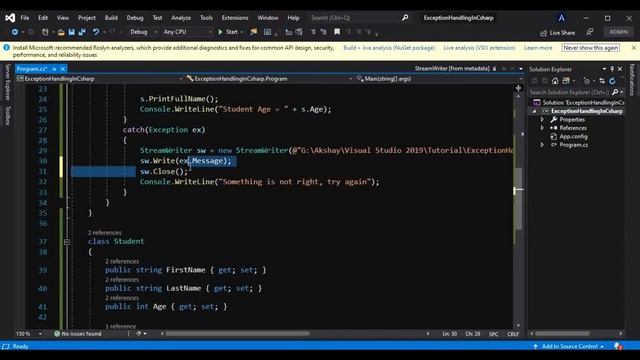Image resolution: width=640 pixels, height=360 pixels.
Task: Click the editor horizontal scrollbar thumb
Action: click(238, 333)
